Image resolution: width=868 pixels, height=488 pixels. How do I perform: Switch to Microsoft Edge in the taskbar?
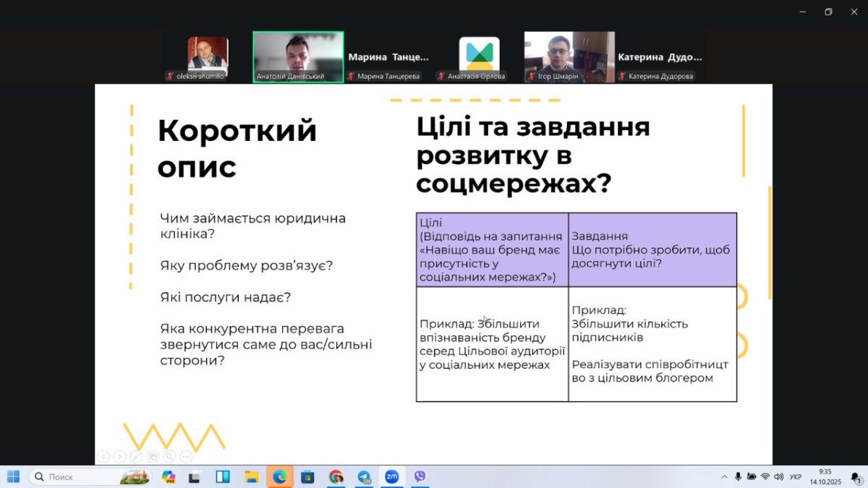[279, 476]
